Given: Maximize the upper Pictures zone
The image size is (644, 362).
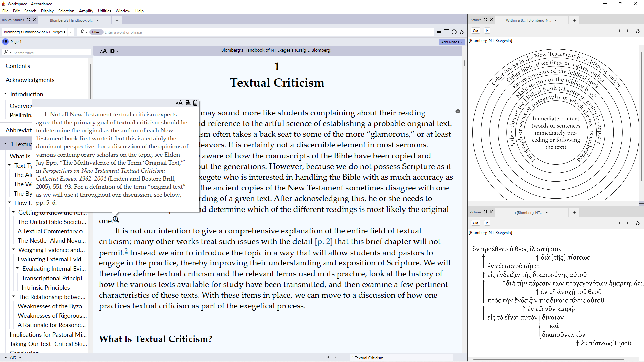Looking at the screenshot, I should tap(485, 20).
